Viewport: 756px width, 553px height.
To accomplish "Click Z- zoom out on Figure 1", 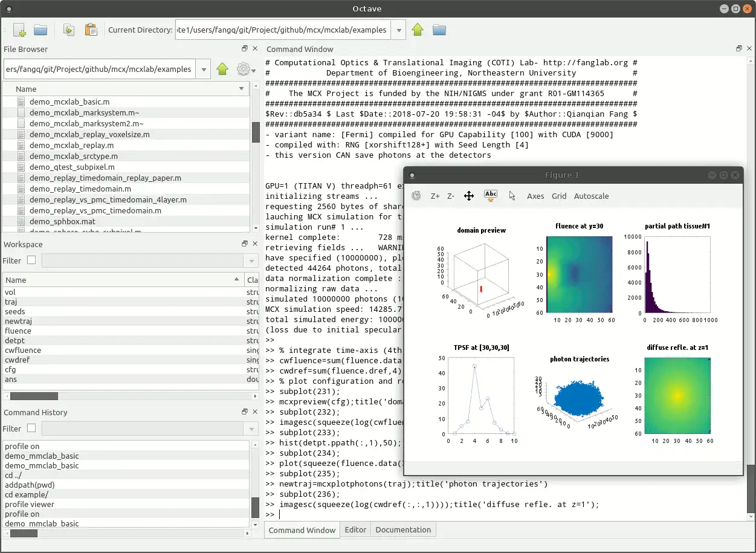I will pos(451,196).
